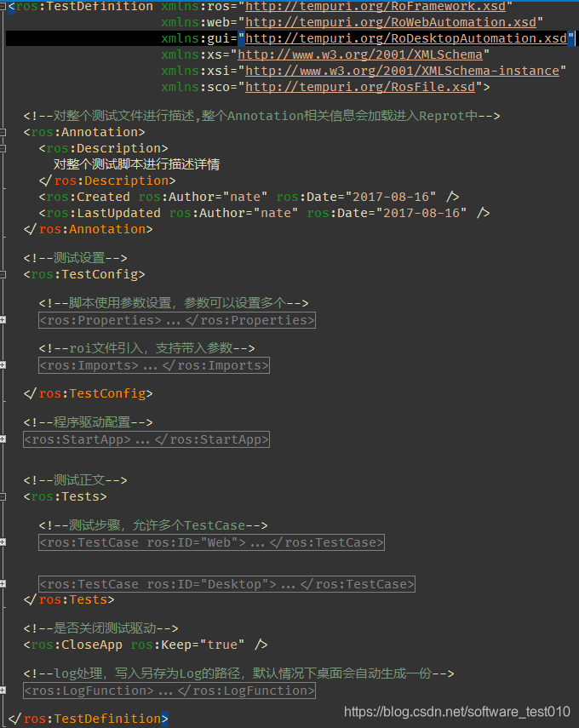Click the collapsed ros:LogFunction placeholder box
The width and height of the screenshot is (579, 728).
coord(169,691)
